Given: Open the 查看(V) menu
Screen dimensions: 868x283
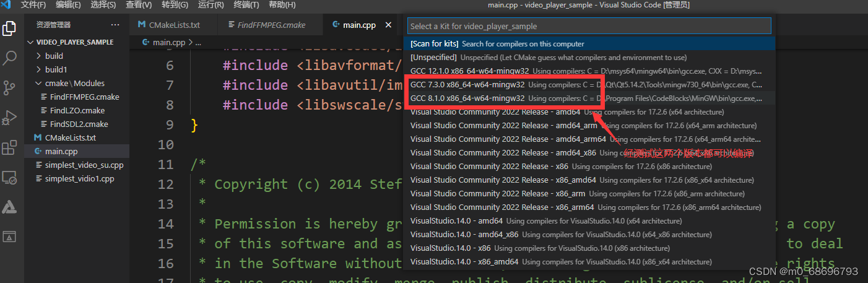Looking at the screenshot, I should click(139, 5).
